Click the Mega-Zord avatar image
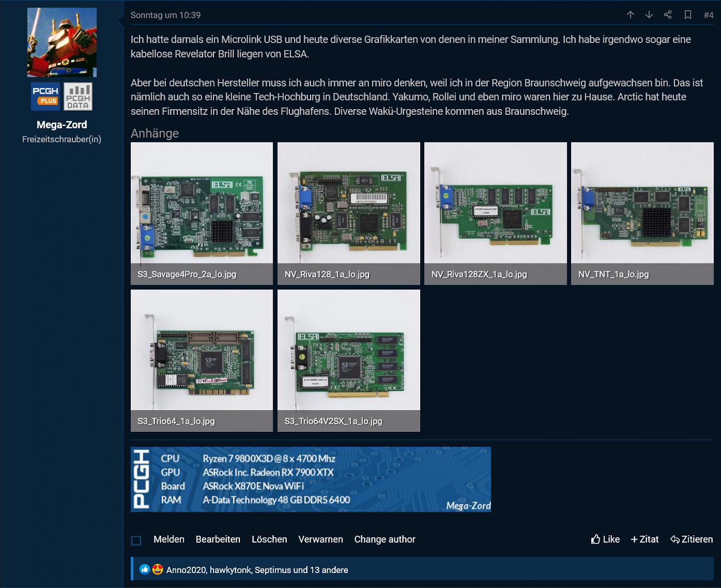The height and width of the screenshot is (588, 721). pos(62,42)
